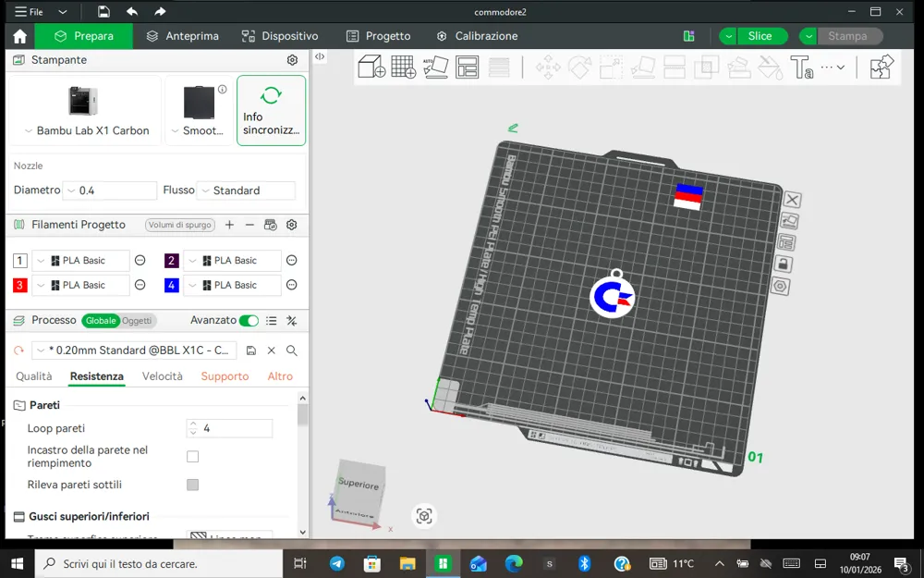The width and height of the screenshot is (924, 578).
Task: Switch process scope to Globale
Action: (x=101, y=321)
